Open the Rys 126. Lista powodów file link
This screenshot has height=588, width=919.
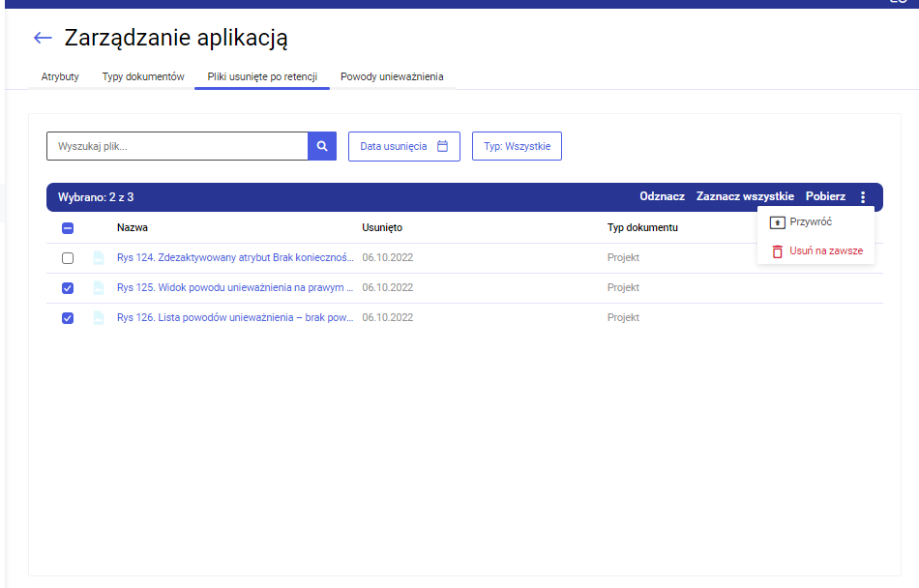click(x=235, y=317)
